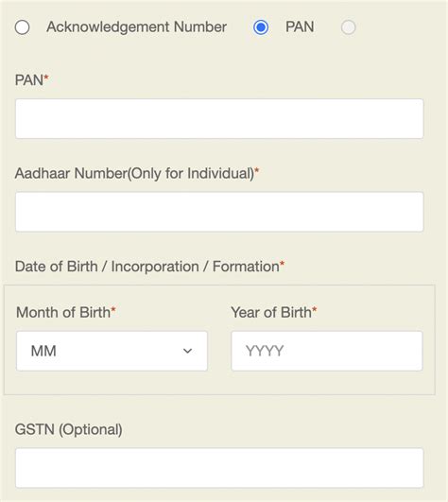Select the PAN radio button

tap(261, 27)
